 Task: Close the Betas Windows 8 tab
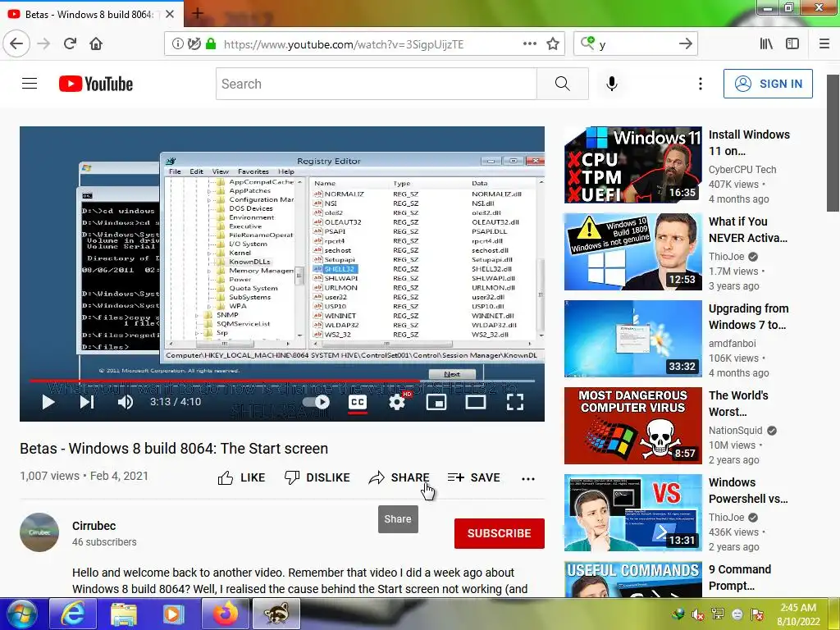[169, 15]
